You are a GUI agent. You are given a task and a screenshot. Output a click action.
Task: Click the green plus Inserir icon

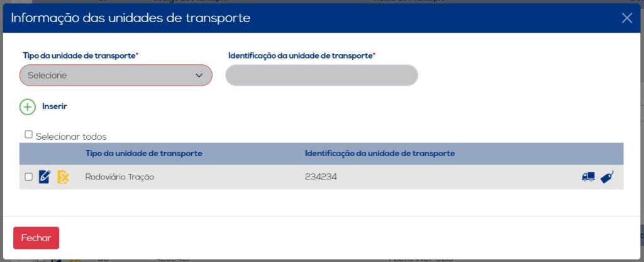pos(28,106)
